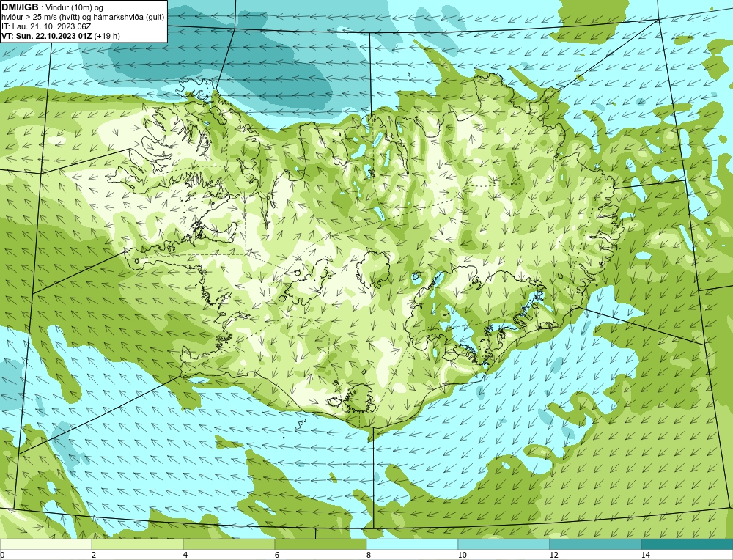Click the scale label "2"

(x=94, y=555)
